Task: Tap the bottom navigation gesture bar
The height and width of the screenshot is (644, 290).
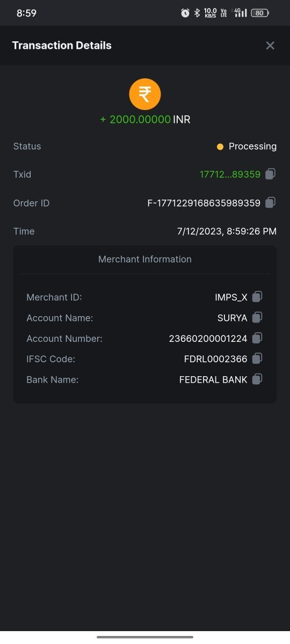Action: [x=145, y=637]
